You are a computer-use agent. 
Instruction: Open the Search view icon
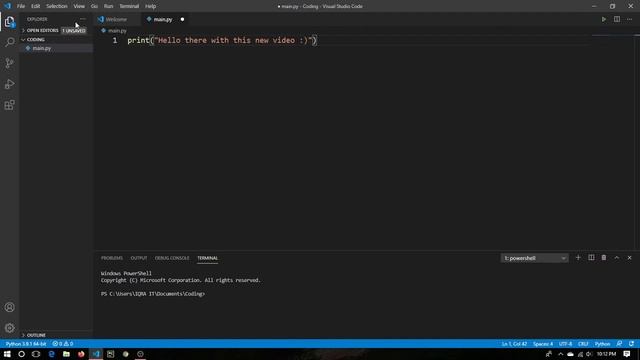9,42
